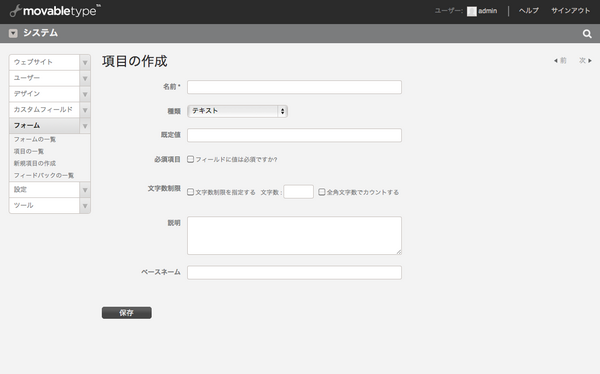
Task: Expand the デザイン menu arrow
Action: (85, 94)
